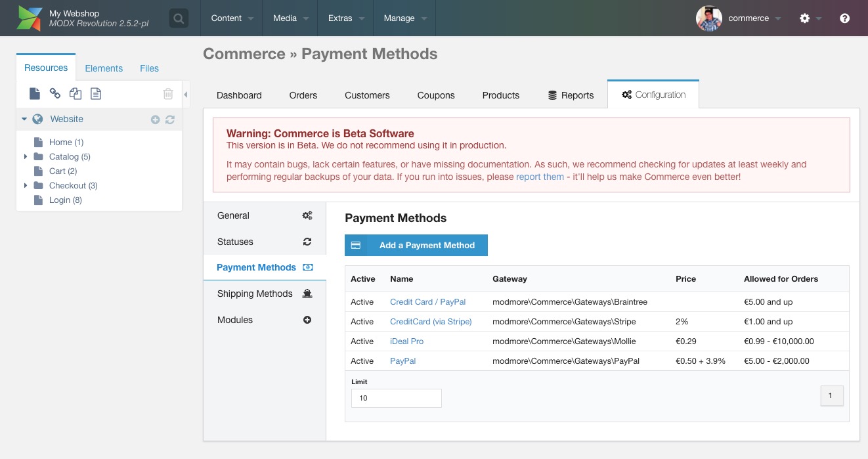Switch to the Resources tab
This screenshot has width=868, height=459.
(x=46, y=68)
